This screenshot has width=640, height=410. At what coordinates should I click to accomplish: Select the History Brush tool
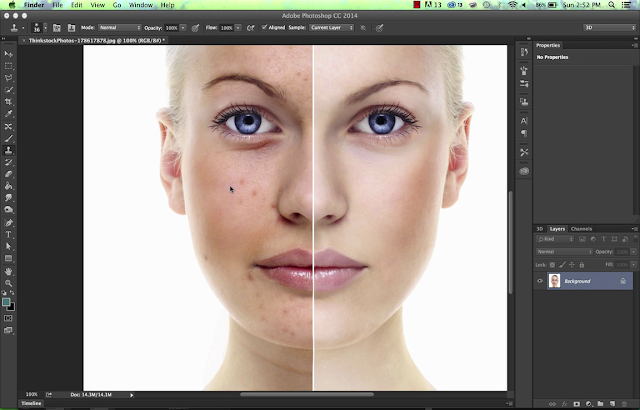pos(8,162)
